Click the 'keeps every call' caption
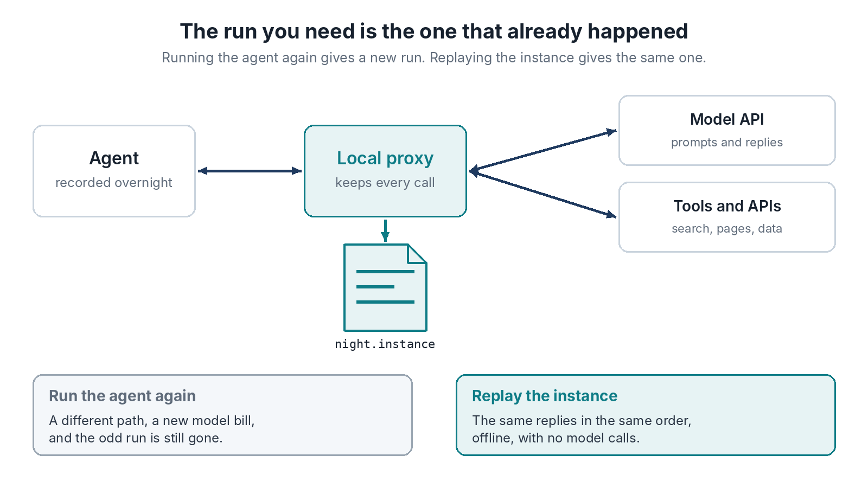The height and width of the screenshot is (488, 868). click(385, 183)
